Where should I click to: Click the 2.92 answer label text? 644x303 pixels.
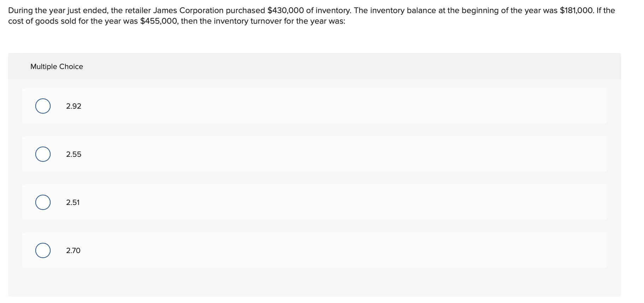pos(74,106)
